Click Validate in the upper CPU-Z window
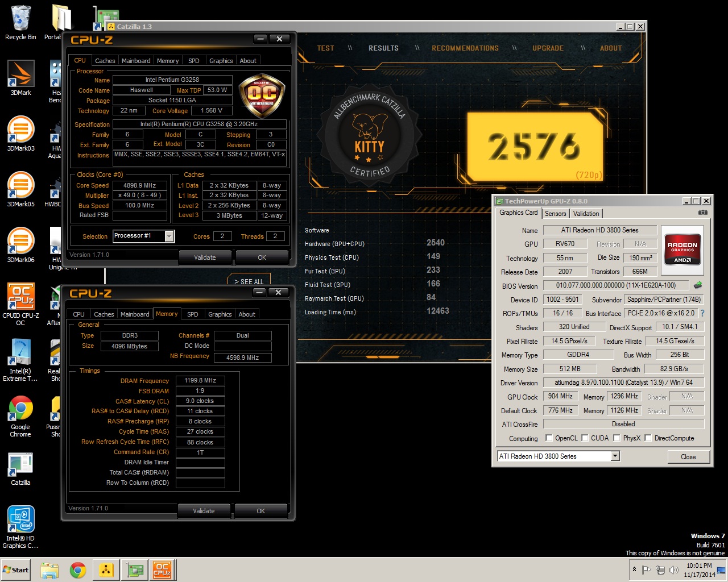This screenshot has width=728, height=582. pyautogui.click(x=205, y=257)
